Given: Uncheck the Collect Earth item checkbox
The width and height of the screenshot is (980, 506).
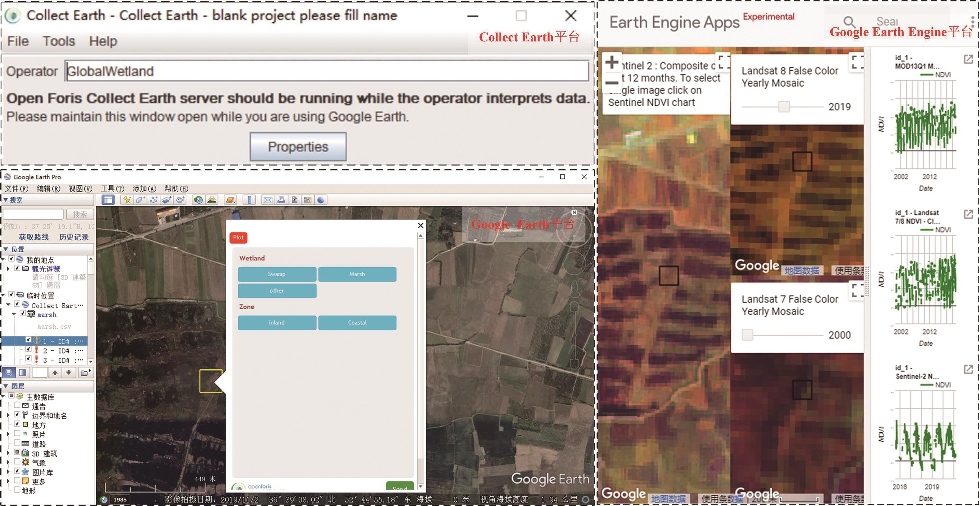Looking at the screenshot, I should point(17,304).
